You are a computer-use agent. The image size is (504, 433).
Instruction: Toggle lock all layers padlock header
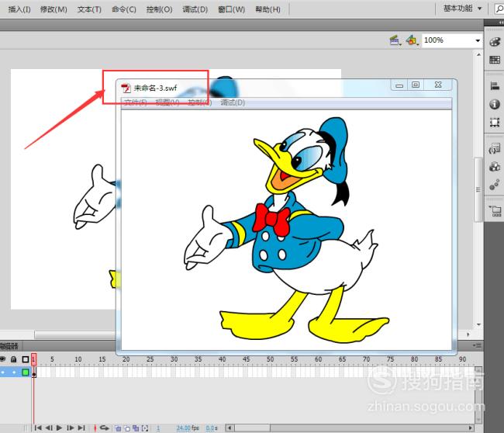pos(14,359)
